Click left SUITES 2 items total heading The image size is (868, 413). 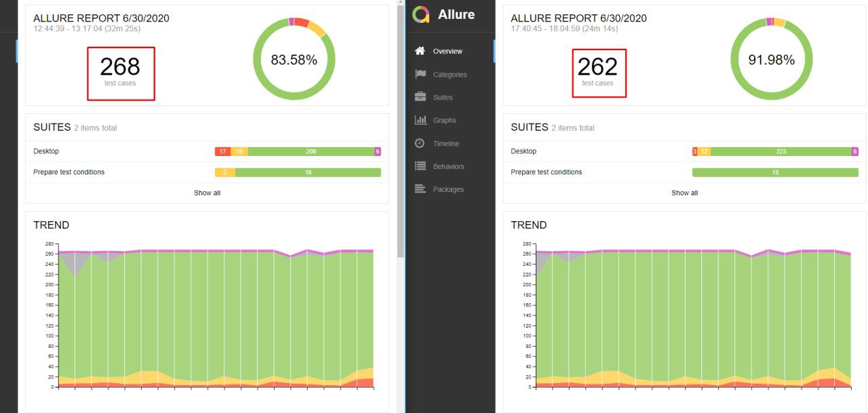click(x=77, y=127)
